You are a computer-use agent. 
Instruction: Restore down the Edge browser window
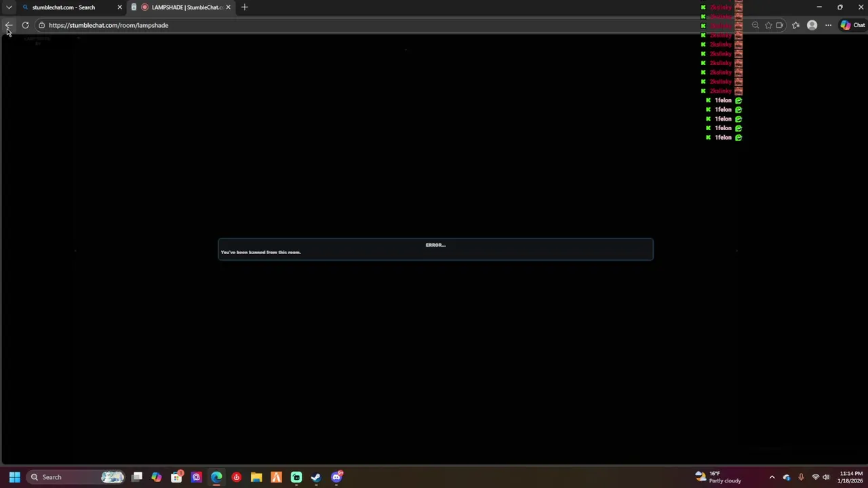(x=840, y=7)
